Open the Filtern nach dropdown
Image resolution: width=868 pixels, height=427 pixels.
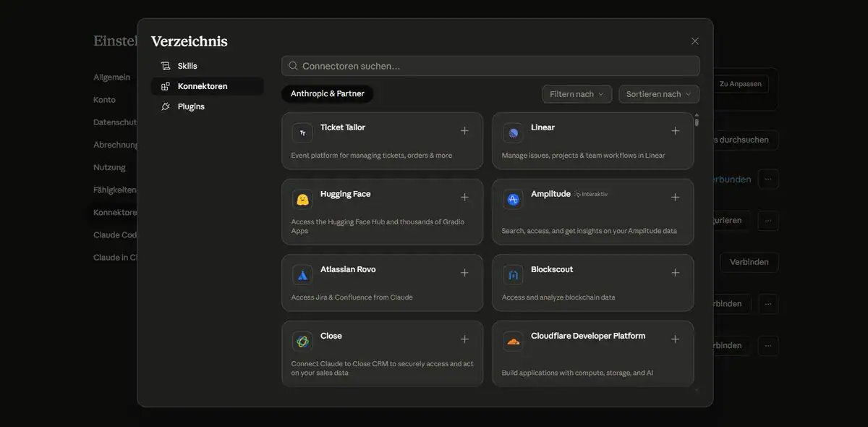(x=576, y=94)
